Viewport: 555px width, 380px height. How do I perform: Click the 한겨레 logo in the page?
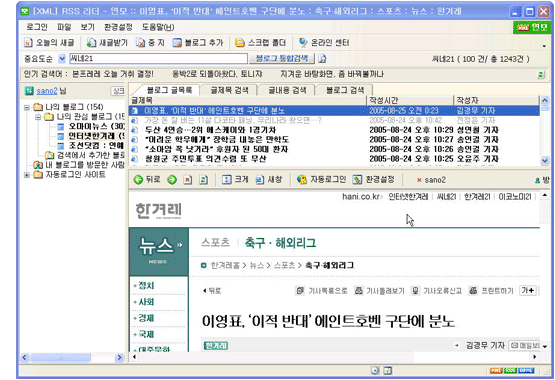tap(158, 211)
